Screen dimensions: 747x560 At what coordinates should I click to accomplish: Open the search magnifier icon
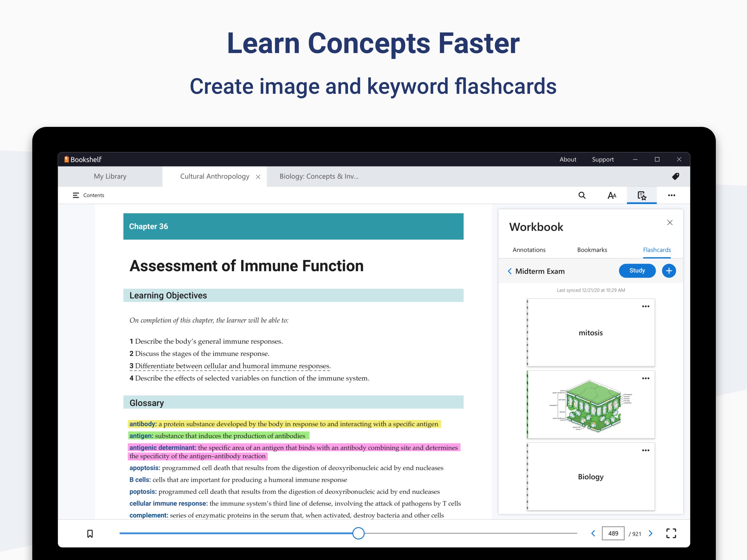point(582,195)
